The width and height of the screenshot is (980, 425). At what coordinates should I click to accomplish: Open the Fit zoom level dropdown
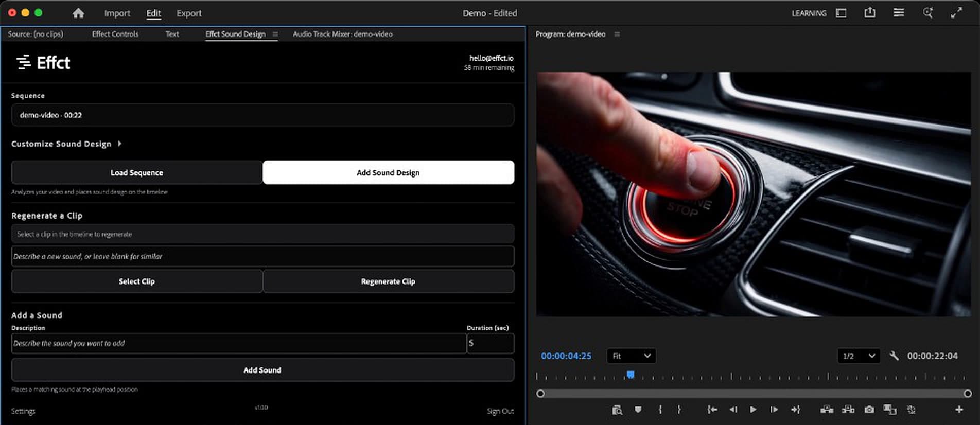tap(631, 356)
